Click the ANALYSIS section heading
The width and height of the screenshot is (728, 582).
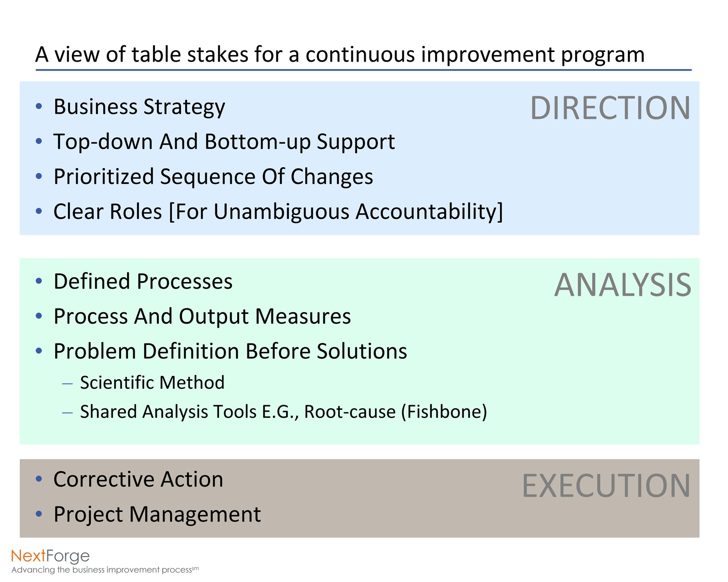[622, 285]
